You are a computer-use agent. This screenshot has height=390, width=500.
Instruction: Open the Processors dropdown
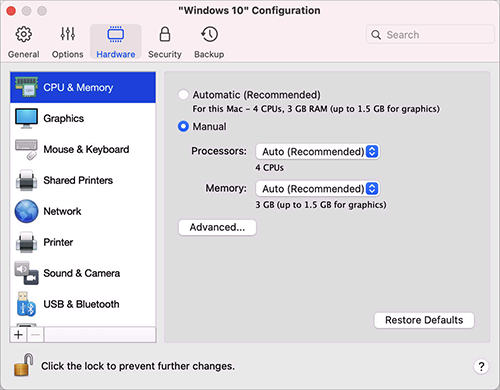[x=318, y=152]
